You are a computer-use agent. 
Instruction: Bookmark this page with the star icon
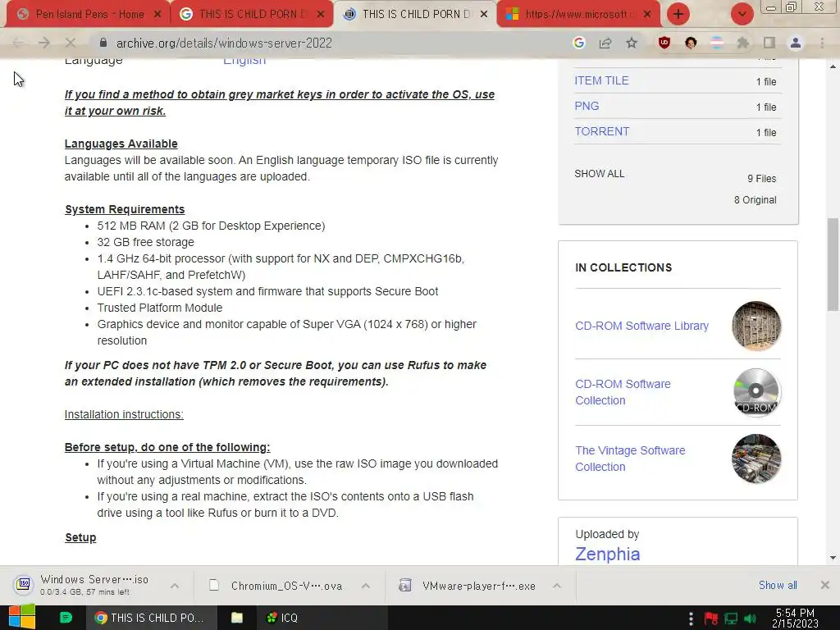pyautogui.click(x=632, y=43)
